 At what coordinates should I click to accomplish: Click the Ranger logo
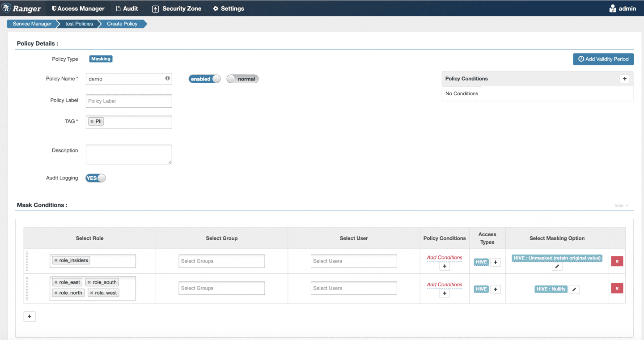(x=22, y=8)
